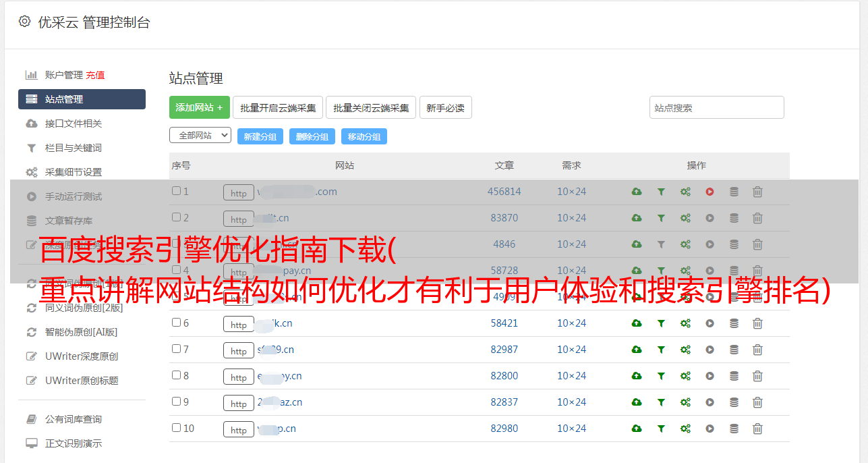Click the red play icon in row 1
868x463 pixels.
click(x=710, y=192)
